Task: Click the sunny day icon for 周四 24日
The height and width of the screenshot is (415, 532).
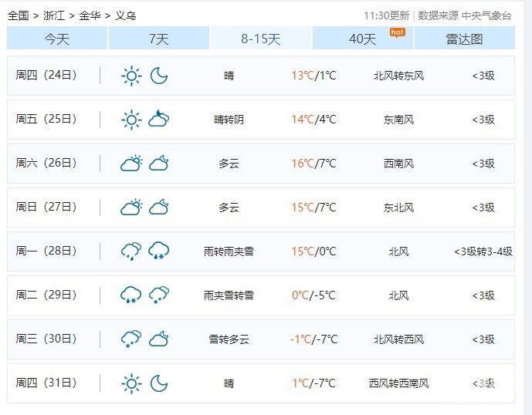Action: point(132,76)
